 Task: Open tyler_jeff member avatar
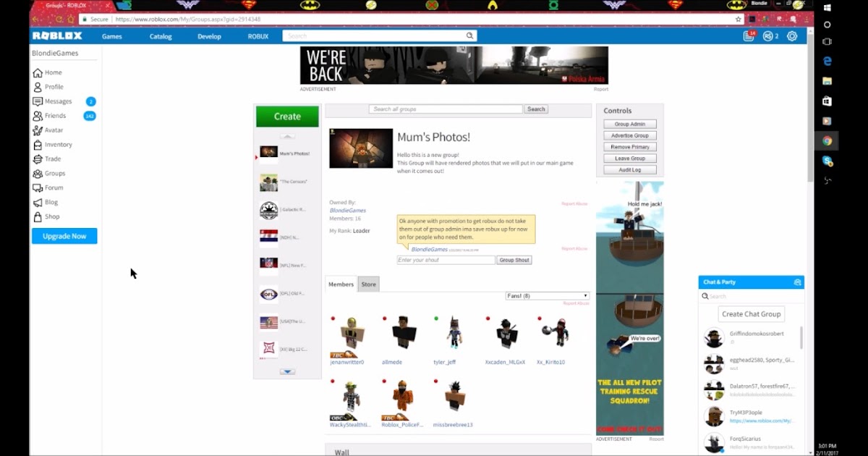454,333
